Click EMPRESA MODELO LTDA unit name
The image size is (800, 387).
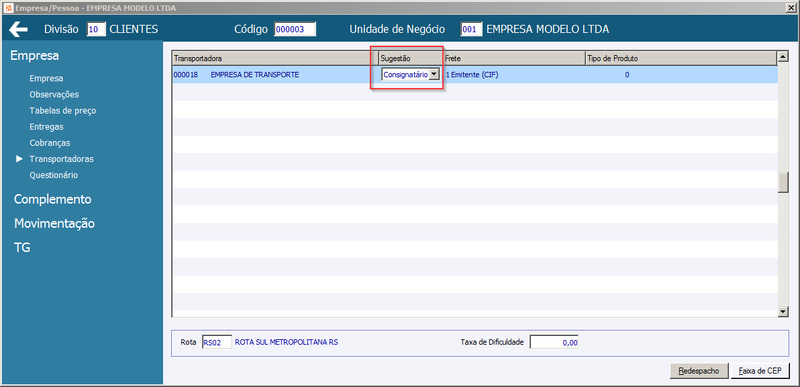tap(547, 30)
